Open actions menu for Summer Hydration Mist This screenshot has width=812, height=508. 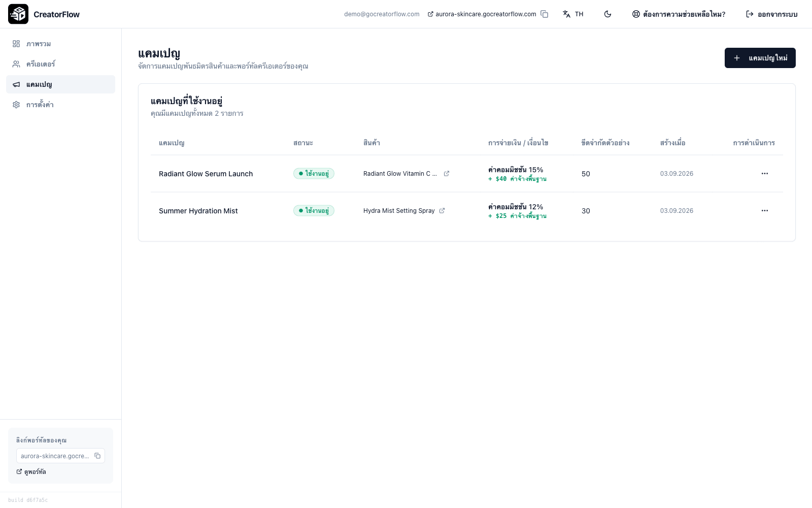click(764, 211)
